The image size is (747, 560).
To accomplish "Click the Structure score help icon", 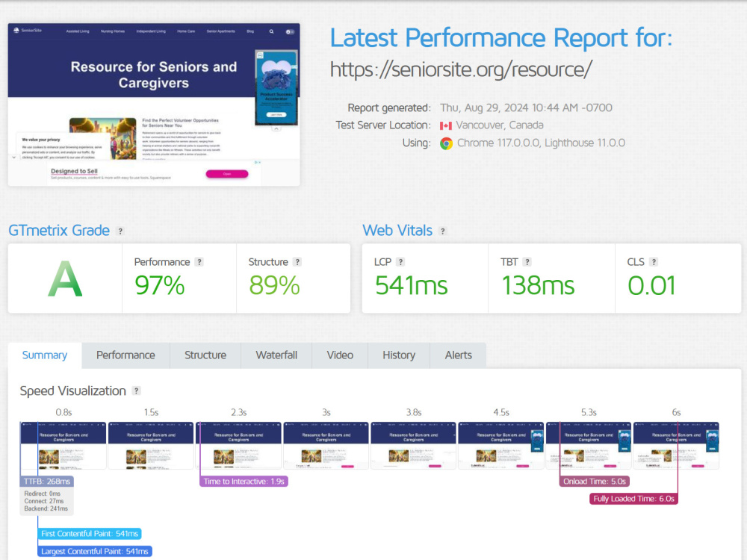I will pyautogui.click(x=297, y=262).
